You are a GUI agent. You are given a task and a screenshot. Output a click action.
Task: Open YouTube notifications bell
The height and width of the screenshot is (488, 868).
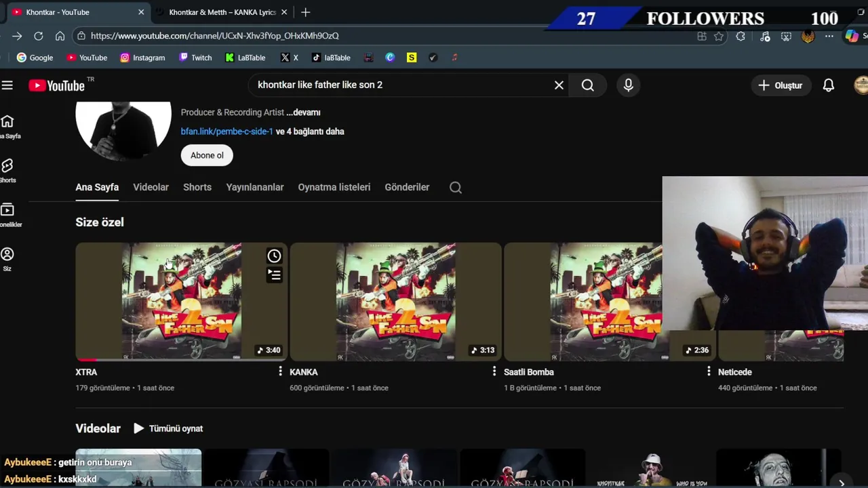[828, 85]
